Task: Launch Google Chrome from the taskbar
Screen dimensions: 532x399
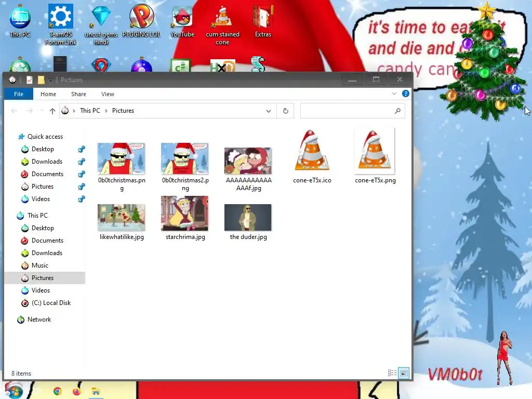Action: 58,392
